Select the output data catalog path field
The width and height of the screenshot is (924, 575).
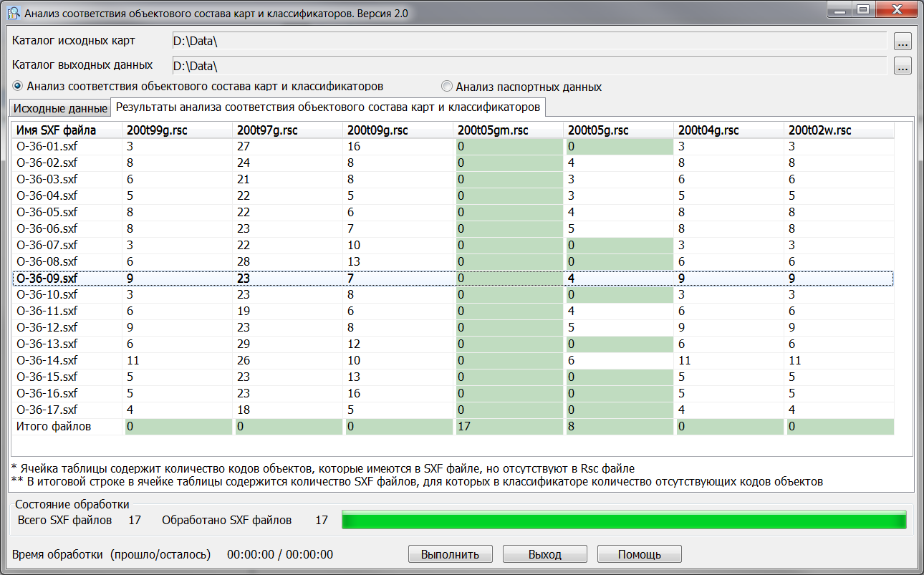tap(529, 66)
